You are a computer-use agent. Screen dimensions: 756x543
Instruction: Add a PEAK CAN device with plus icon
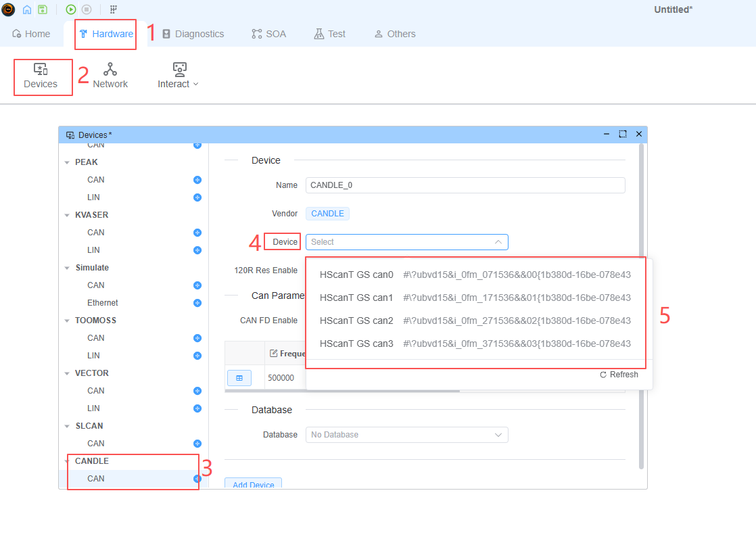click(197, 180)
